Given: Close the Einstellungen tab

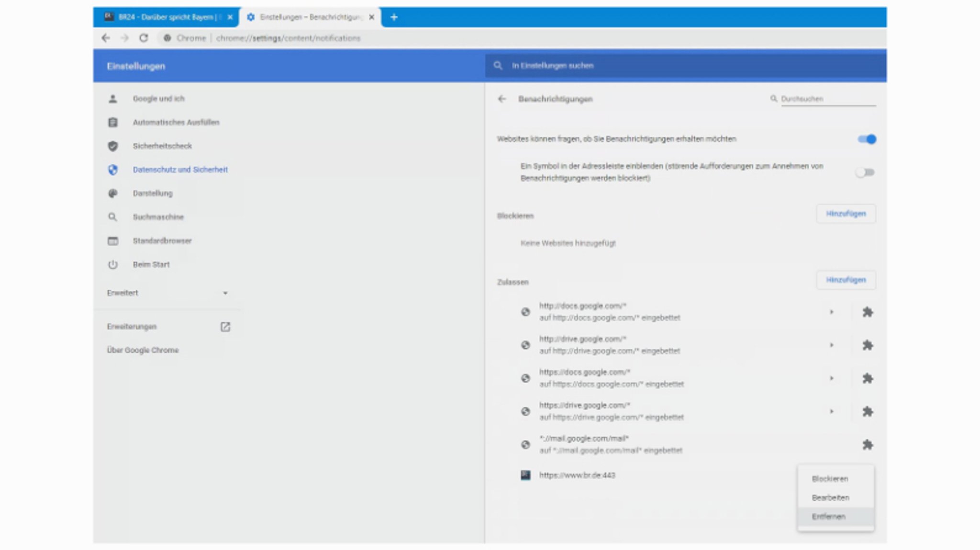Looking at the screenshot, I should (372, 17).
